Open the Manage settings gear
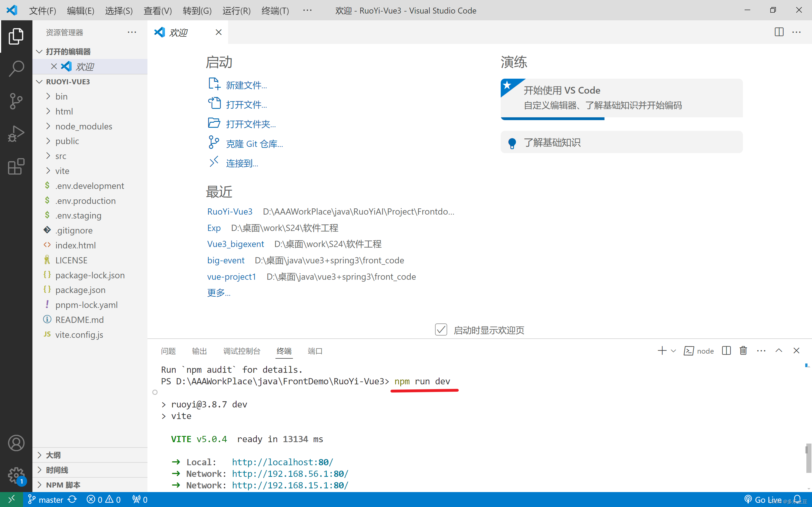The width and height of the screenshot is (812, 507). tap(16, 475)
